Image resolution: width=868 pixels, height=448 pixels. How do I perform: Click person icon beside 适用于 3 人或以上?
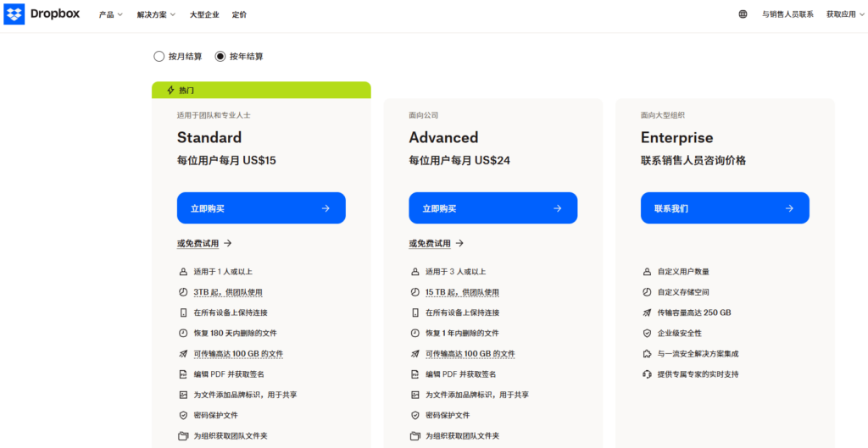pyautogui.click(x=415, y=272)
